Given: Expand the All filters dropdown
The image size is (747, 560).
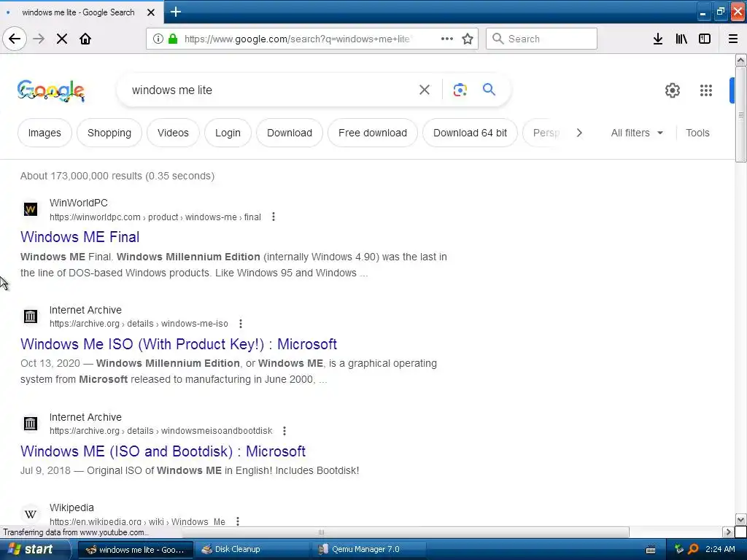Looking at the screenshot, I should click(x=637, y=133).
